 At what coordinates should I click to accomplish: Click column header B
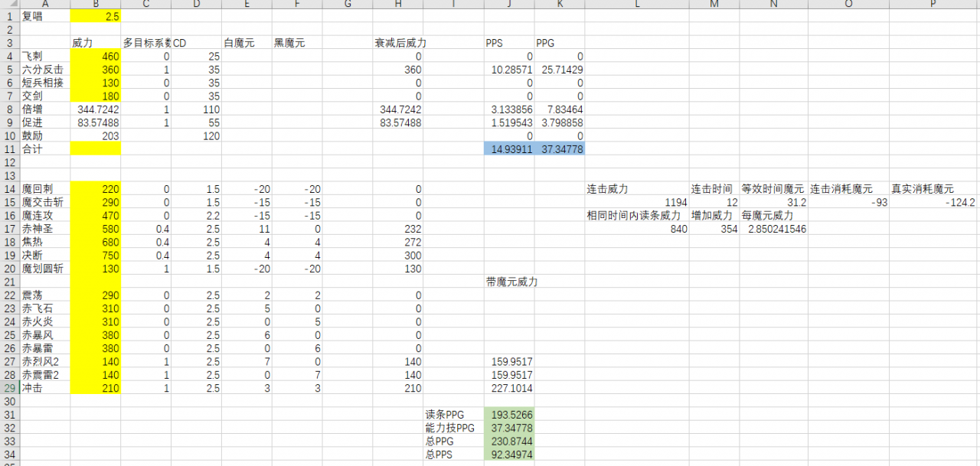pyautogui.click(x=95, y=5)
